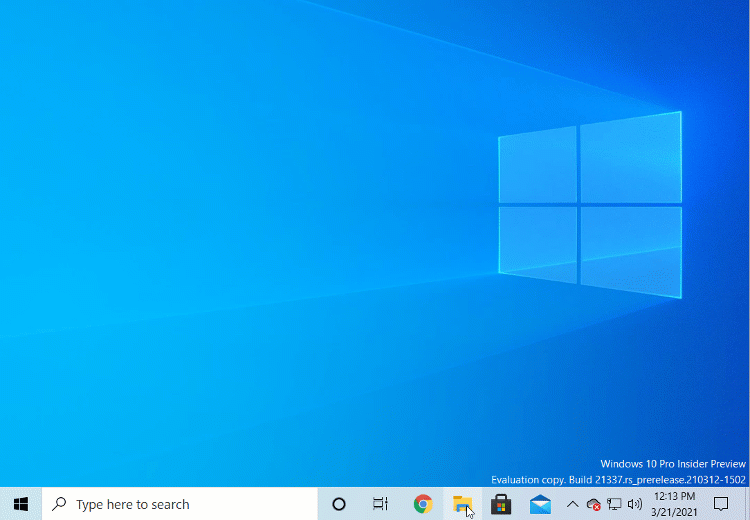
Task: Open the network status tray icon
Action: 614,504
